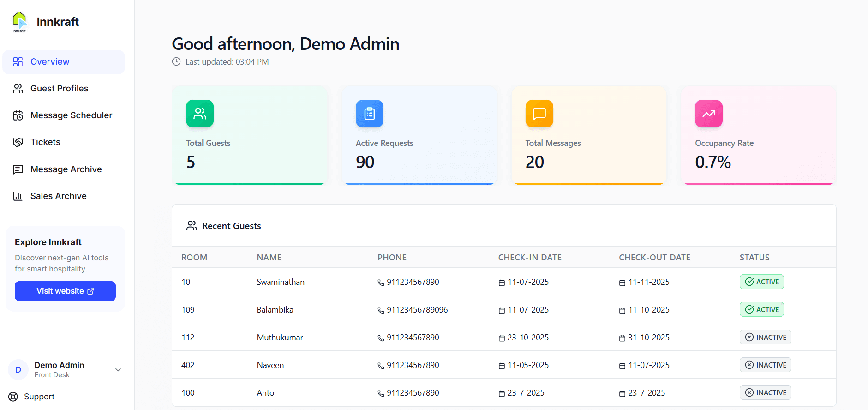Click the Guest Profiles people icon
Image resolution: width=868 pixels, height=410 pixels.
[x=18, y=89]
